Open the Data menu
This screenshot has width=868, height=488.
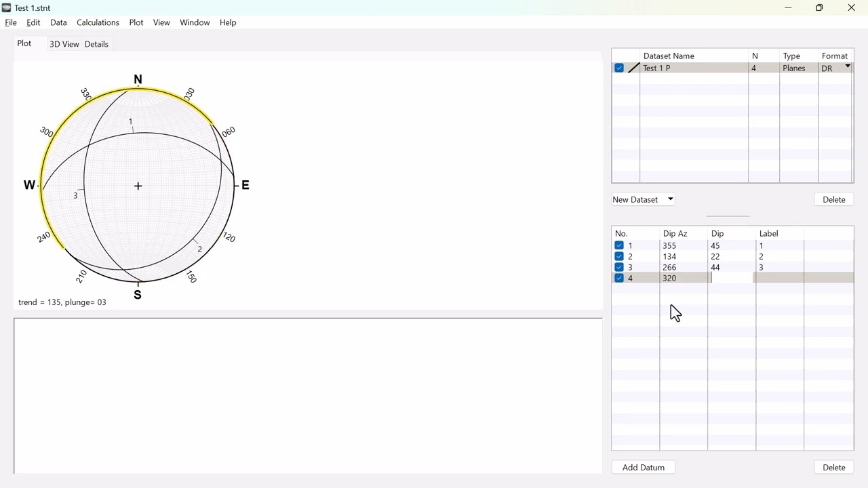point(58,22)
